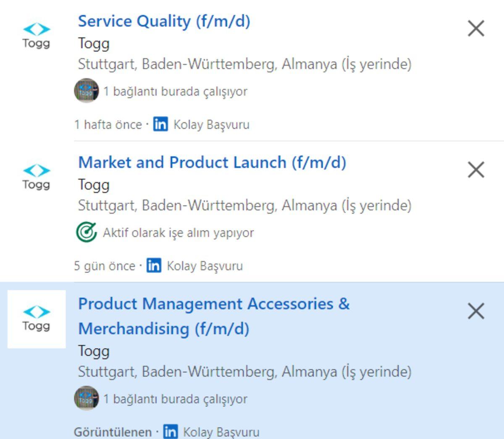Click the Togg logo on Market and Product Launch card
Image resolution: width=504 pixels, height=439 pixels.
click(x=36, y=176)
